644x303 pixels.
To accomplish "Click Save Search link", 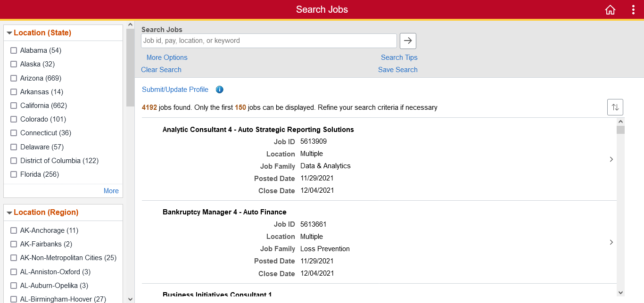I will (x=397, y=70).
